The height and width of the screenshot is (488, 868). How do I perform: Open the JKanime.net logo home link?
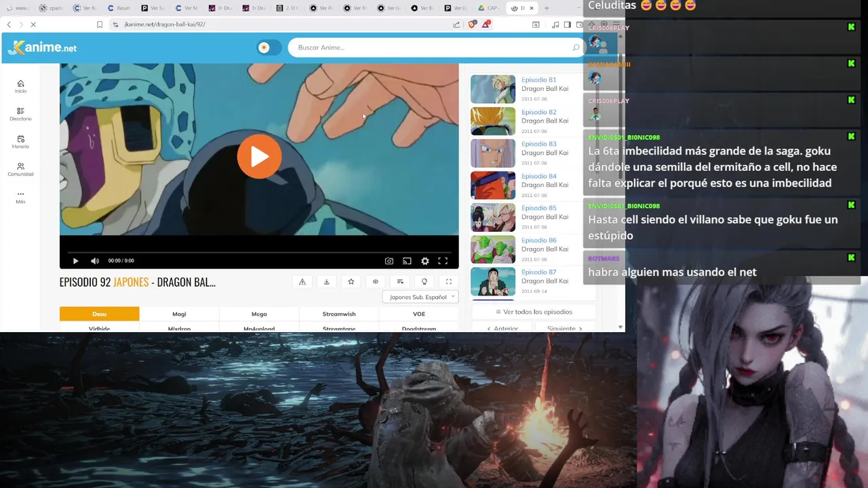point(42,47)
